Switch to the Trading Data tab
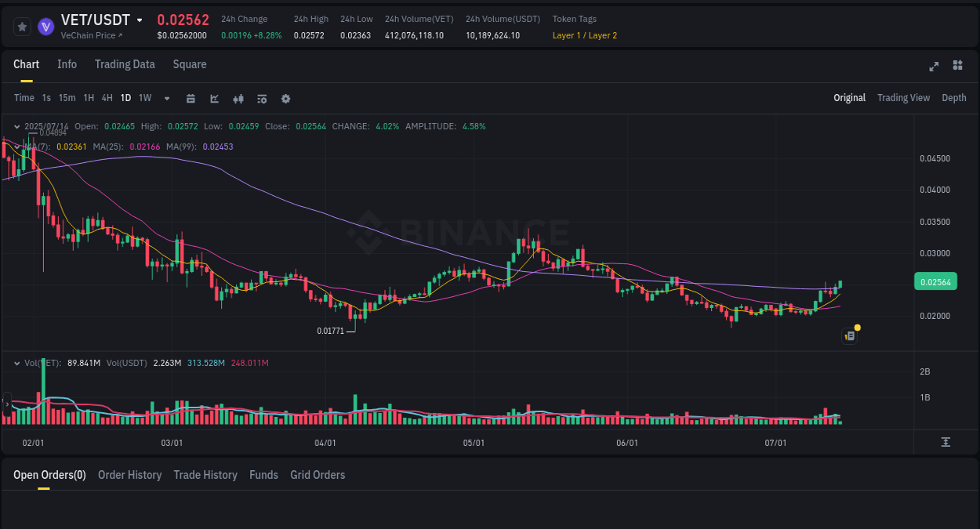This screenshot has width=980, height=529. tap(125, 64)
